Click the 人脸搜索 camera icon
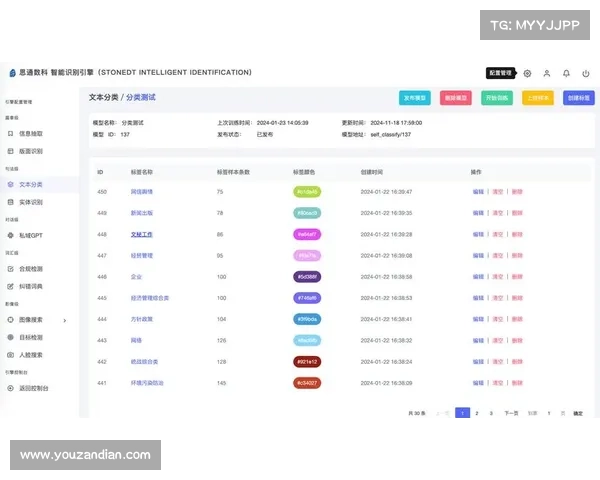The height and width of the screenshot is (480, 600). [11, 355]
